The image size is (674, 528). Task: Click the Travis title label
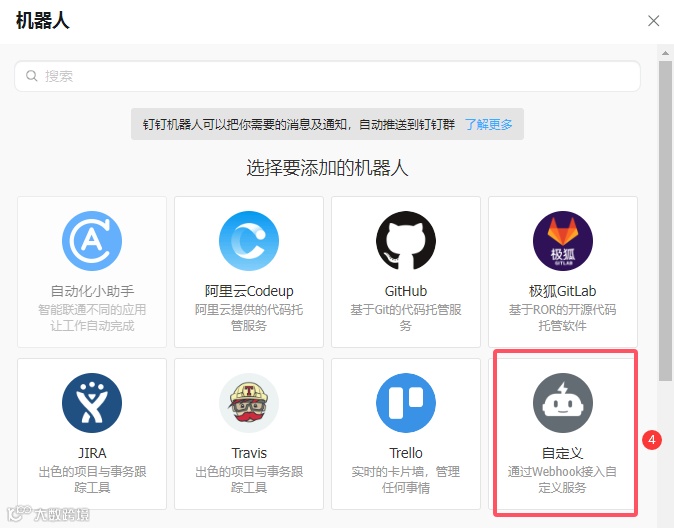pyautogui.click(x=249, y=453)
